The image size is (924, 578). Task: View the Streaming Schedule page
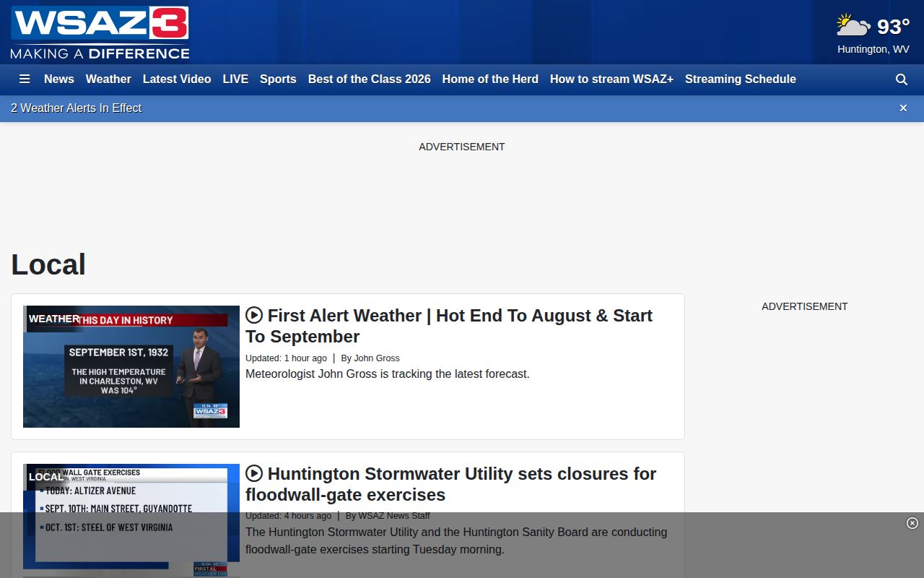741,79
